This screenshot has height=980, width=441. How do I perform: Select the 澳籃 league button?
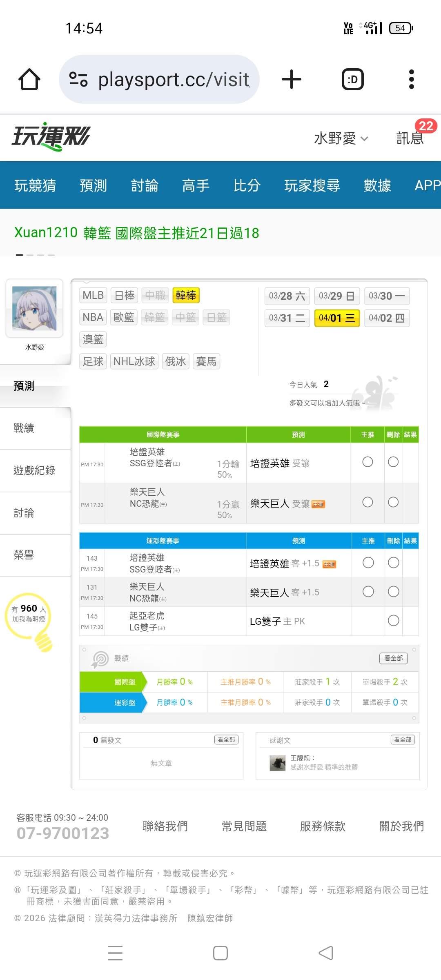(93, 339)
